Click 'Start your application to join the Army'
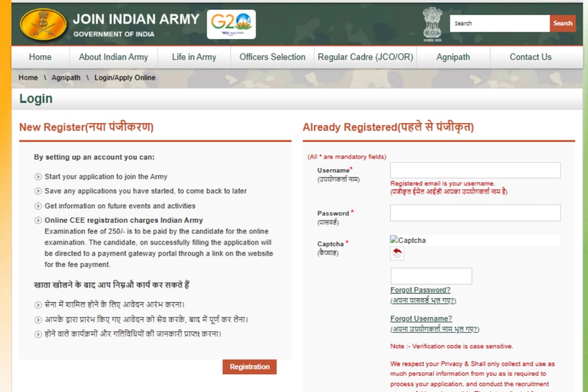 pos(106,176)
